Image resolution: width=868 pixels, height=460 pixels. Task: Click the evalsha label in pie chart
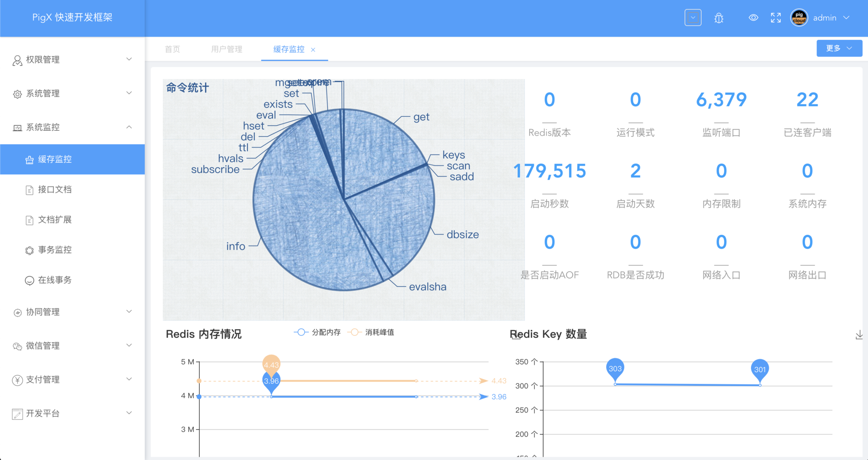(428, 287)
